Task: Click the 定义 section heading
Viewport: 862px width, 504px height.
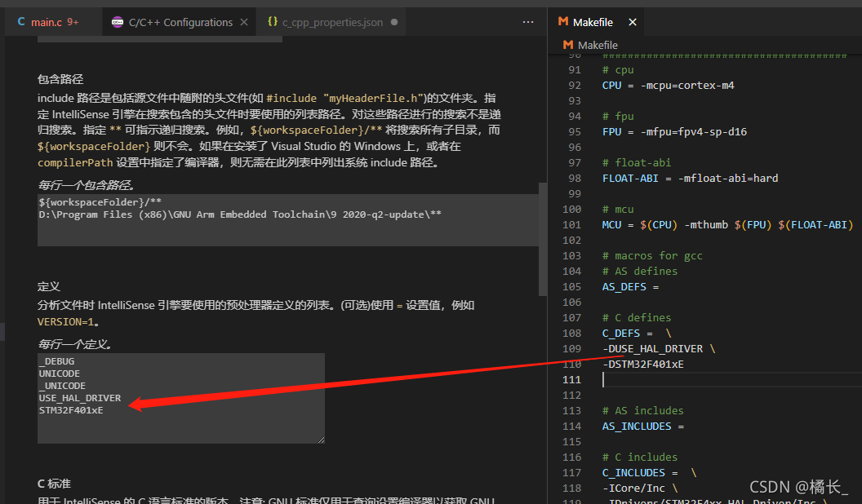Action: [49, 286]
